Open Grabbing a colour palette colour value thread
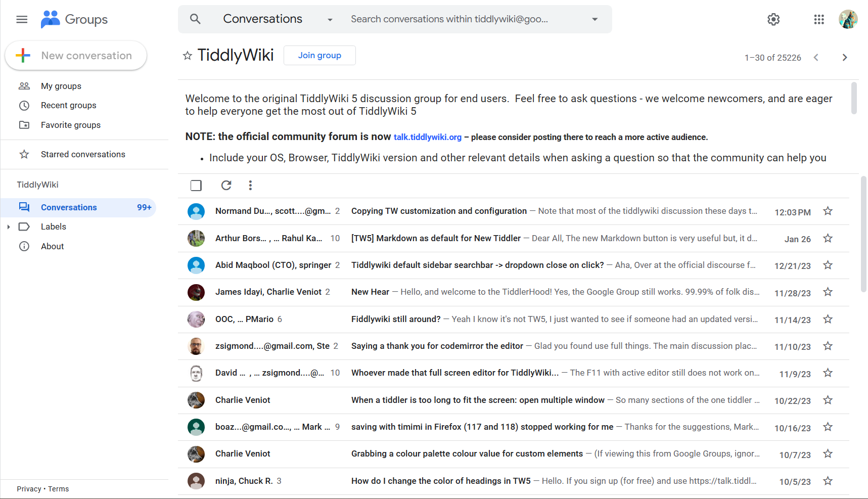 click(467, 453)
